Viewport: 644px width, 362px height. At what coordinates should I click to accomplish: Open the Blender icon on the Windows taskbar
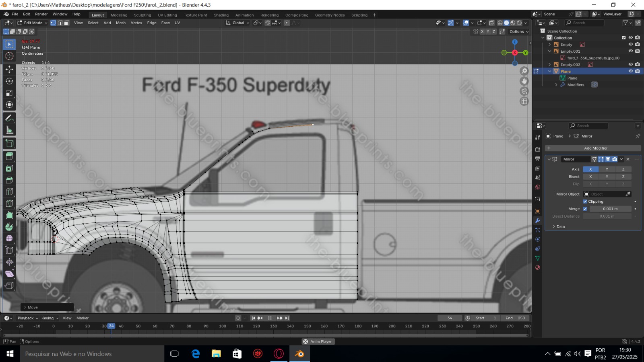click(299, 354)
